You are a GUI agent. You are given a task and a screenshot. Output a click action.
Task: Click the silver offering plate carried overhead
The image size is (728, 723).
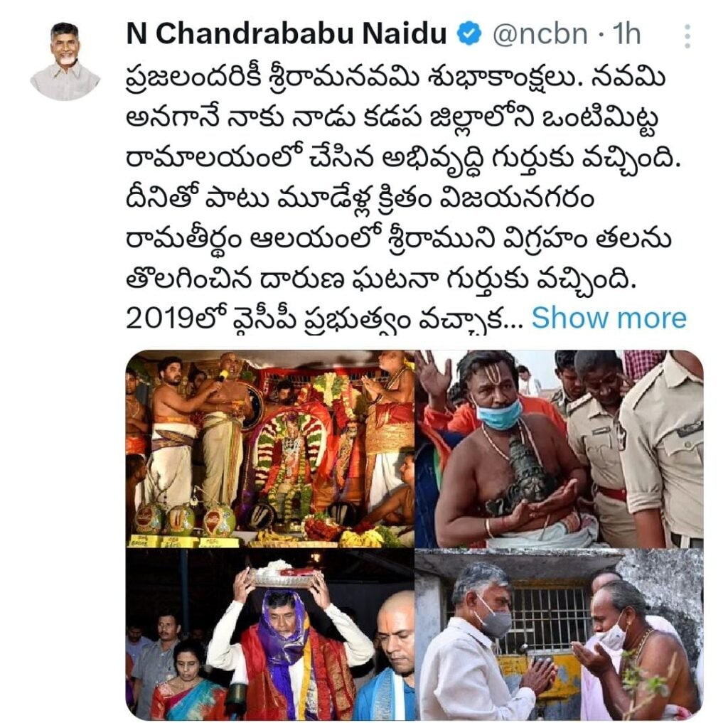(283, 575)
